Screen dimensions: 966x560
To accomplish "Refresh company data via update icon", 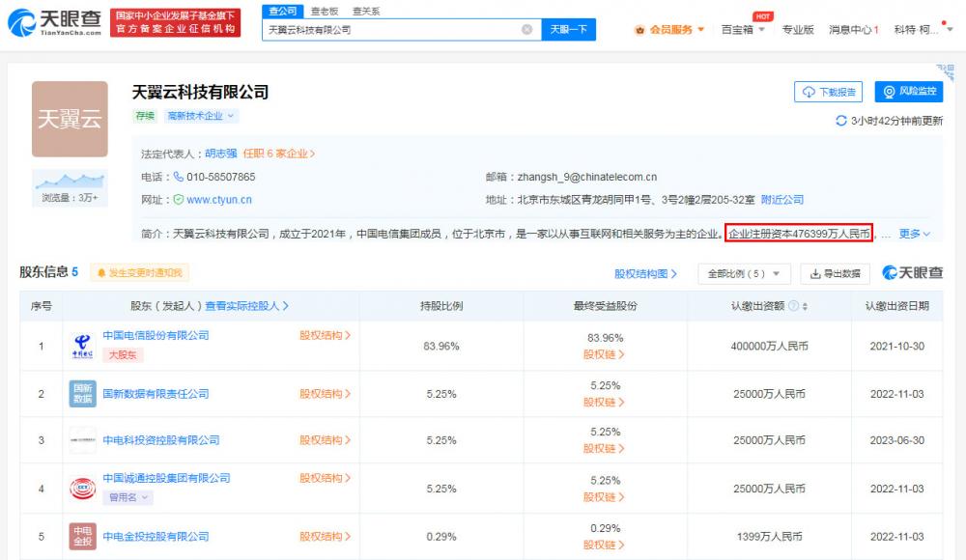I will pyautogui.click(x=840, y=121).
